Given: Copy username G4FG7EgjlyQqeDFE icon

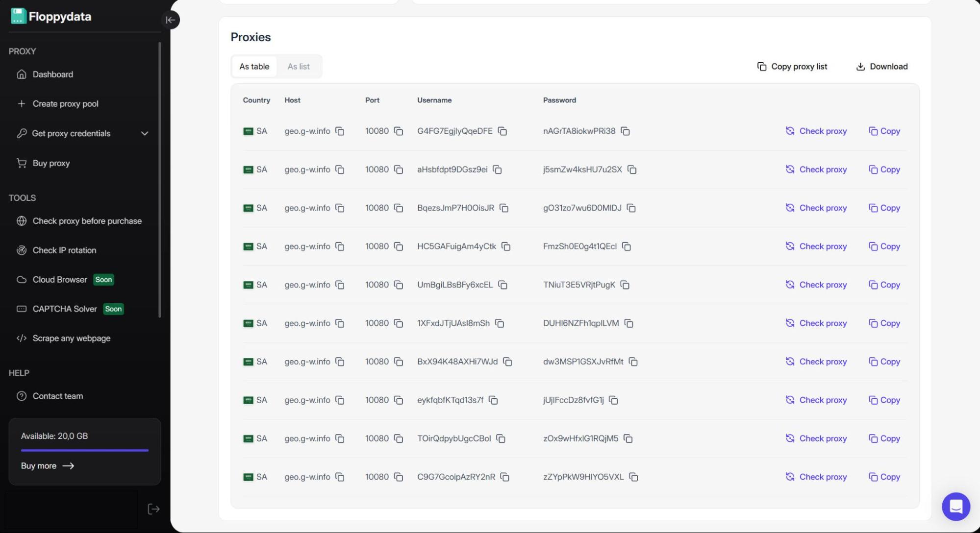Looking at the screenshot, I should (503, 131).
